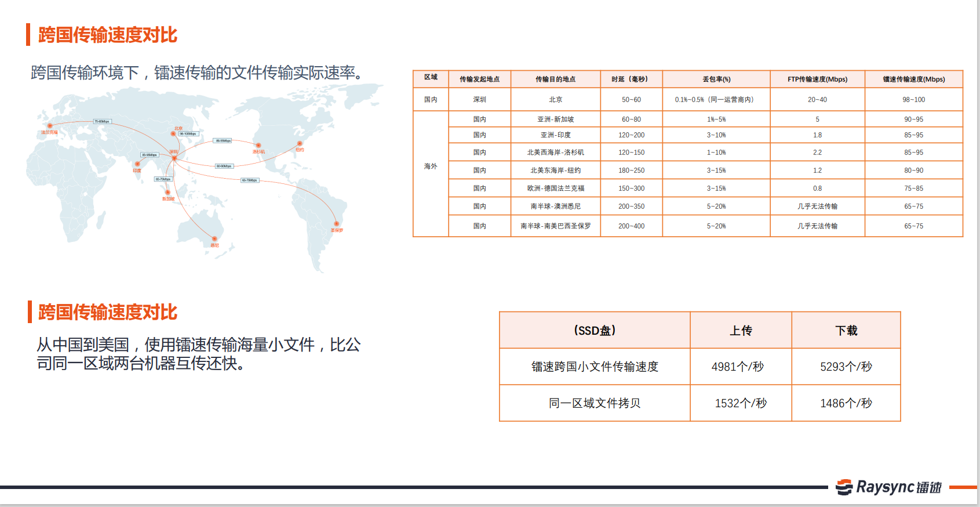The image size is (980, 507).
Task: Click the 90~95 Raysync speed cell
Action: (914, 119)
